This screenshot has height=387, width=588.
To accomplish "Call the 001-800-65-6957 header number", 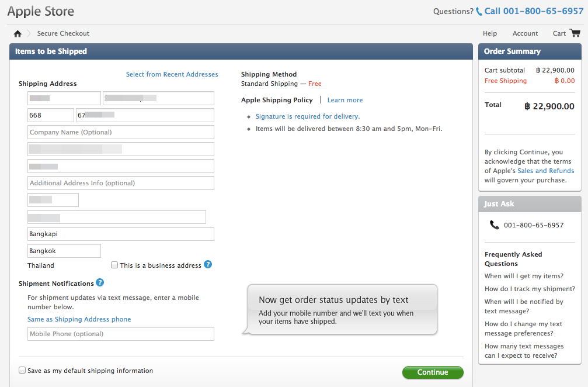I will (x=534, y=11).
